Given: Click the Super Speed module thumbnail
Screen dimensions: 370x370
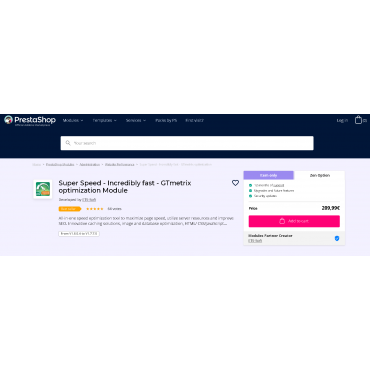Looking at the screenshot, I should (43, 189).
